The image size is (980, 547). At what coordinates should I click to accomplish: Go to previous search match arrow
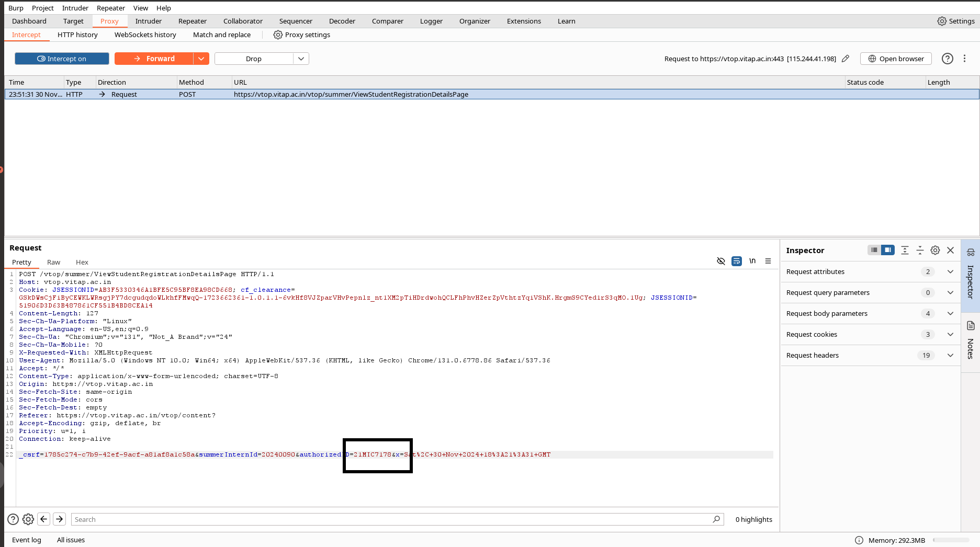pos(44,519)
